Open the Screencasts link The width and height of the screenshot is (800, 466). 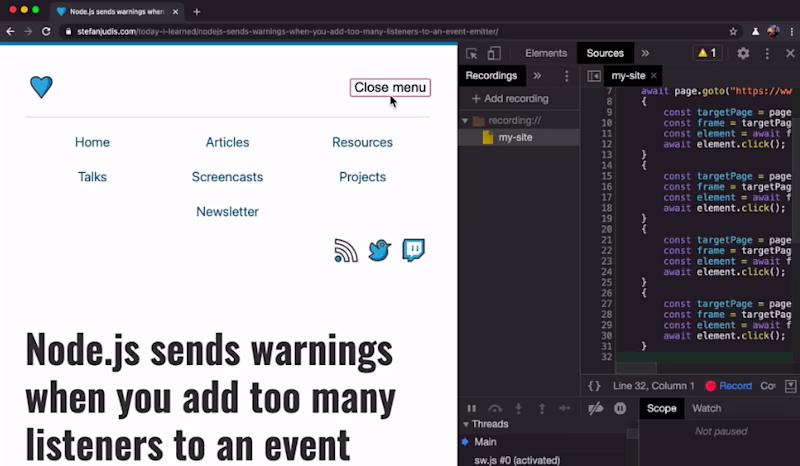click(227, 177)
